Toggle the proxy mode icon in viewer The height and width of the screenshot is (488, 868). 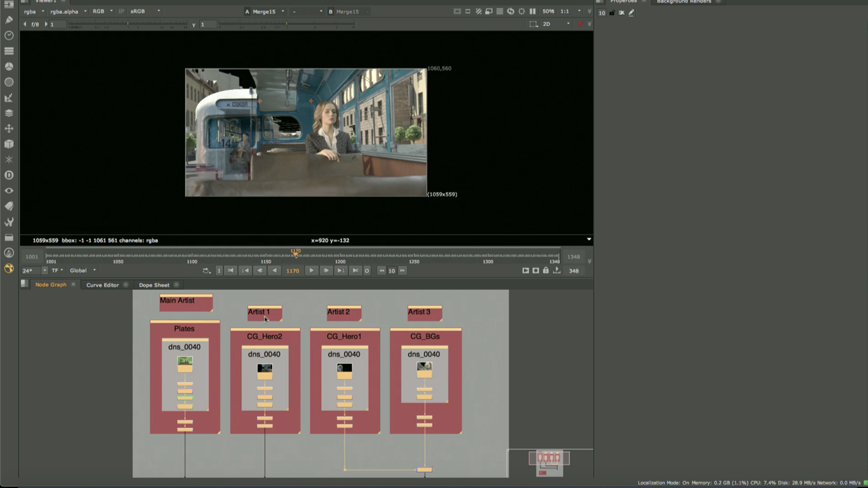click(489, 11)
